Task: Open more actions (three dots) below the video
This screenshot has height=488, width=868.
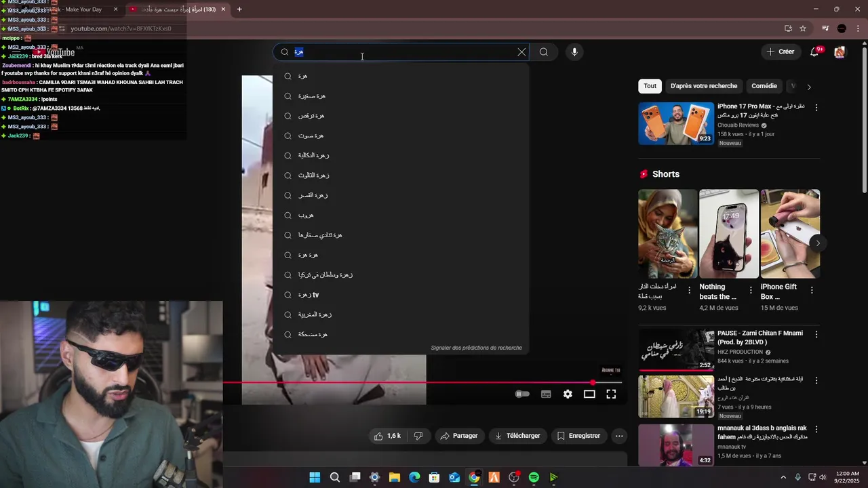Action: [619, 436]
